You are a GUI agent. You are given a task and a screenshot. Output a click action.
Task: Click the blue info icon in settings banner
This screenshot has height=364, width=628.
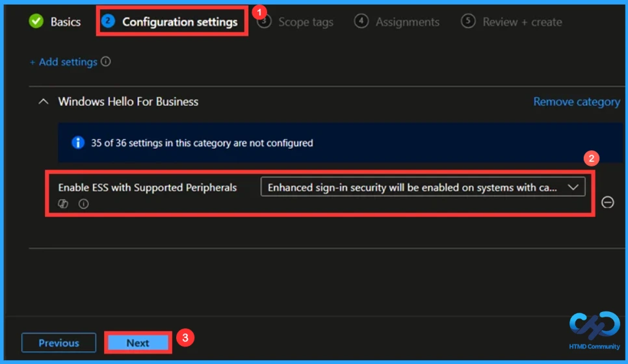pyautogui.click(x=78, y=142)
